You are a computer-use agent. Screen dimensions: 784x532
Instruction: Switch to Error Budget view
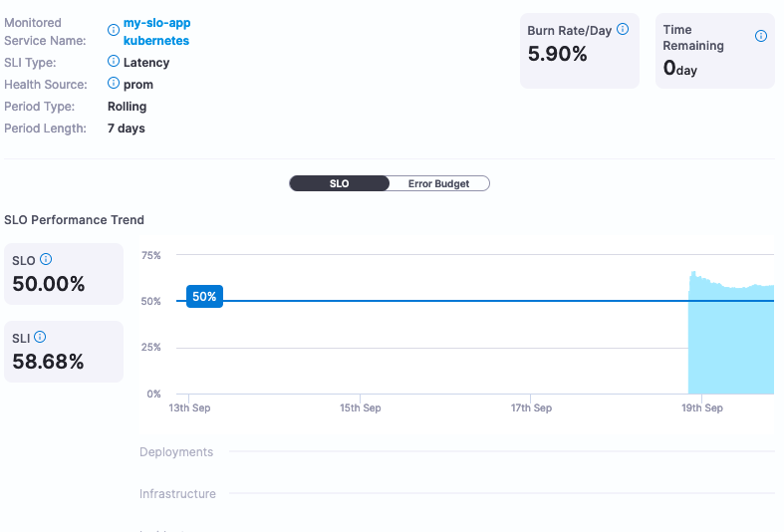coord(438,184)
